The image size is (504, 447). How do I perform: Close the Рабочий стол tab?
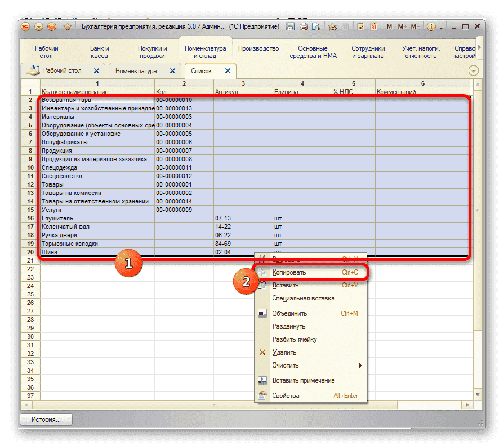click(x=97, y=71)
